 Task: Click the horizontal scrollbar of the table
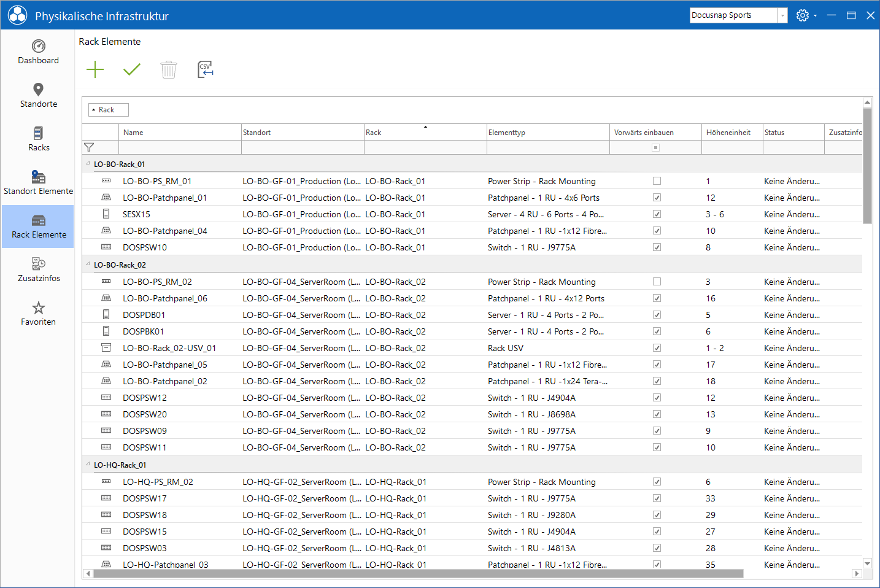(x=419, y=574)
